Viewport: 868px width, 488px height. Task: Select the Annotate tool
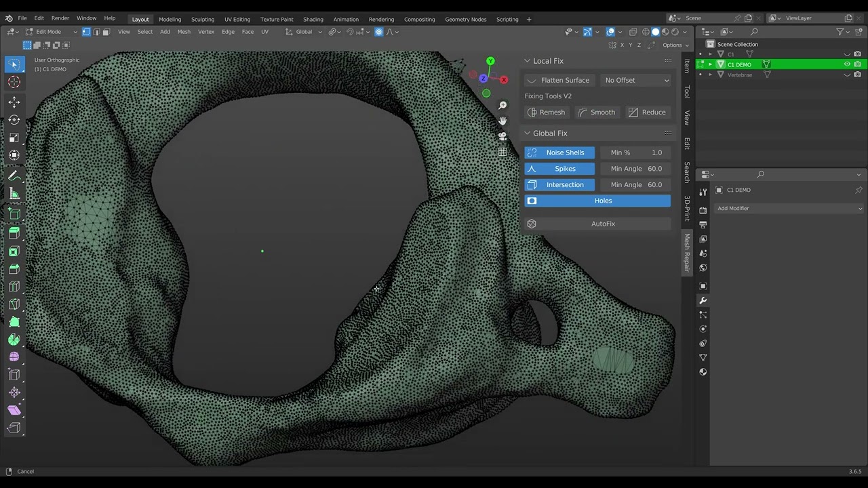pos(14,176)
